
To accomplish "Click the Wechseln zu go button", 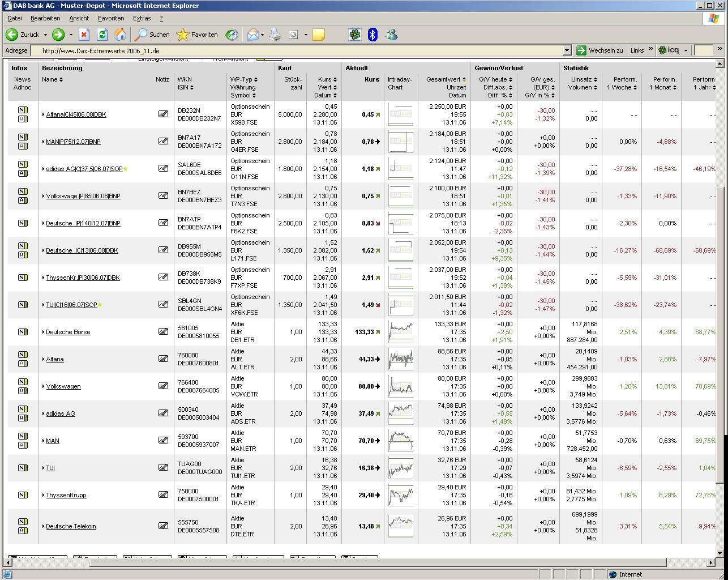I will [600, 50].
